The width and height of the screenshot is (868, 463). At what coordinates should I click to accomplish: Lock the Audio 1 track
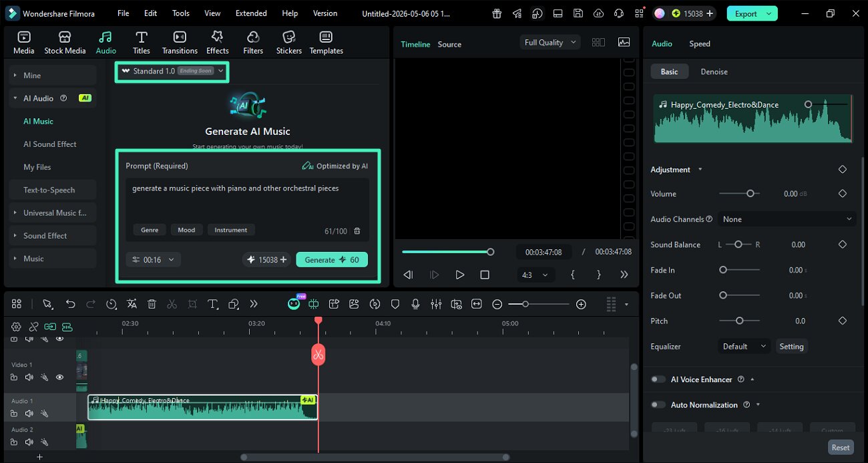coord(14,414)
